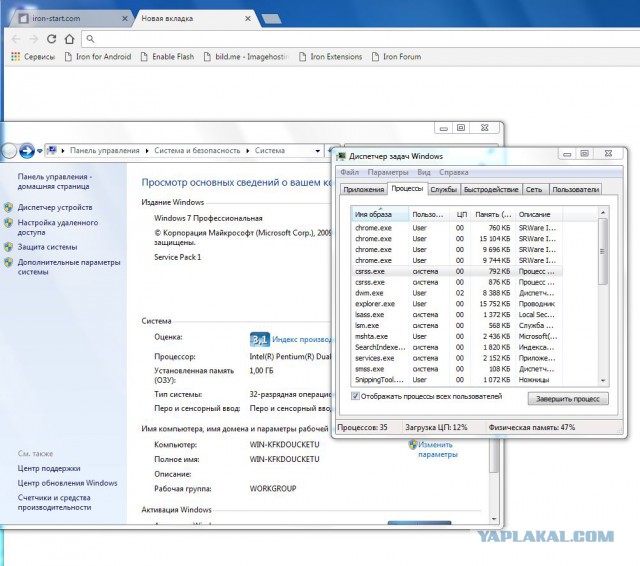
Task: Switch to Сеть tab
Action: [x=534, y=189]
